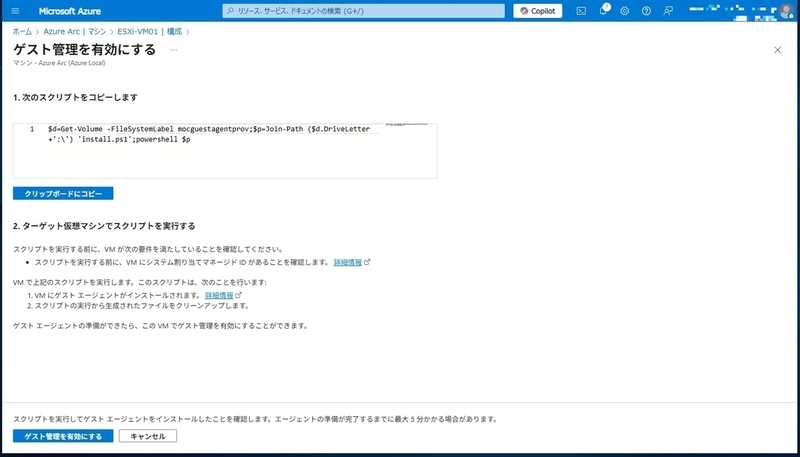Click the Microsoft Azure home logo text
The height and width of the screenshot is (457, 800).
(70, 11)
